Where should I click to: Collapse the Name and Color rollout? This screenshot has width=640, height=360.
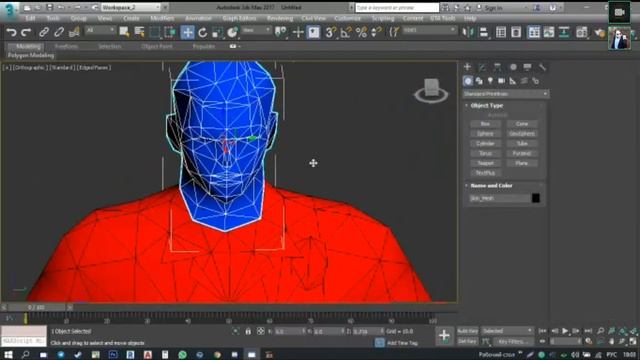point(491,185)
